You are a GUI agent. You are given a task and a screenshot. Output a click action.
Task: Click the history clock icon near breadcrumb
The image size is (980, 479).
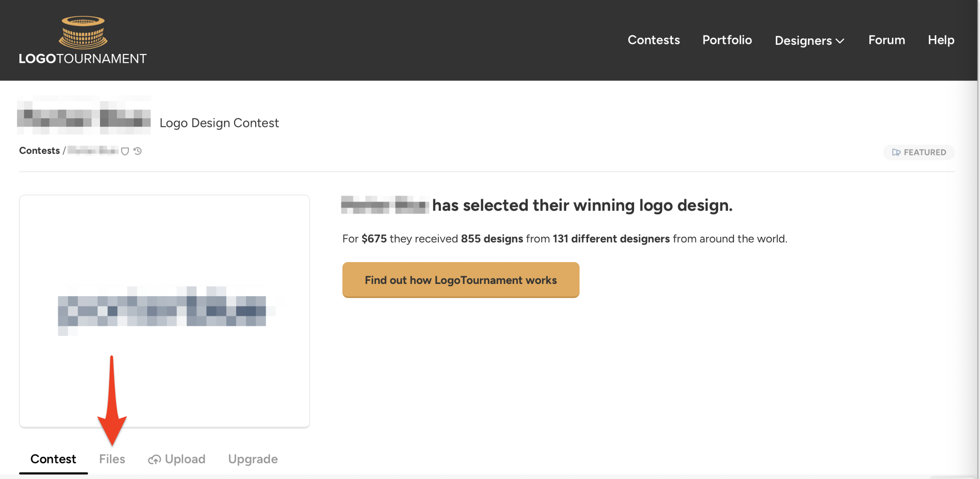(x=138, y=151)
